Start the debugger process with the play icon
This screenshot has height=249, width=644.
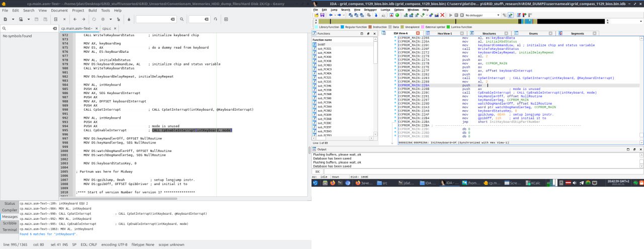tap(450, 15)
